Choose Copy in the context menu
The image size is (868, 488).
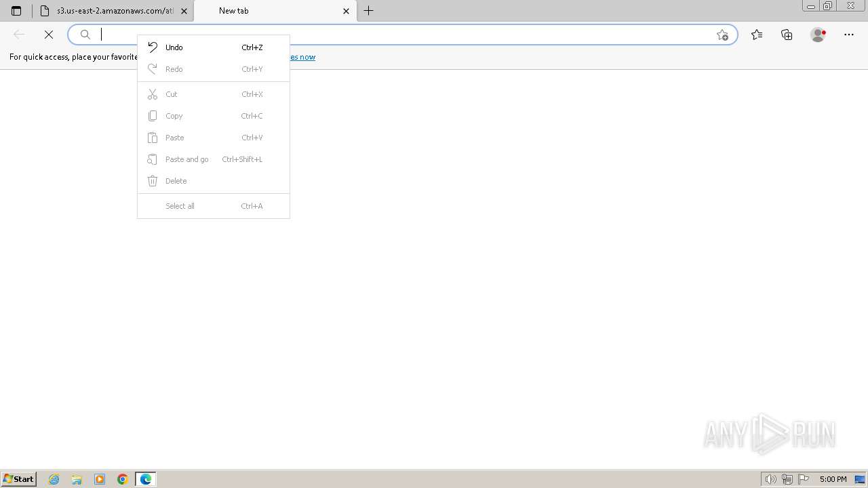pos(214,116)
